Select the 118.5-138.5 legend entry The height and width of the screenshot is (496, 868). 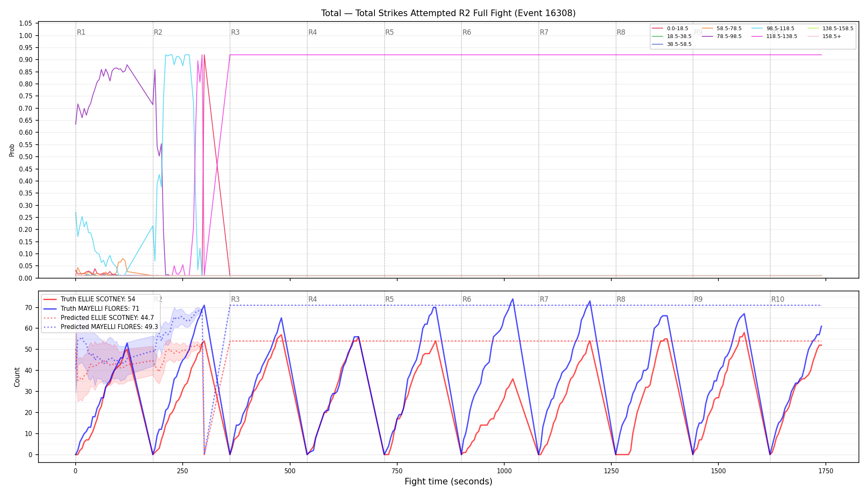pos(775,36)
